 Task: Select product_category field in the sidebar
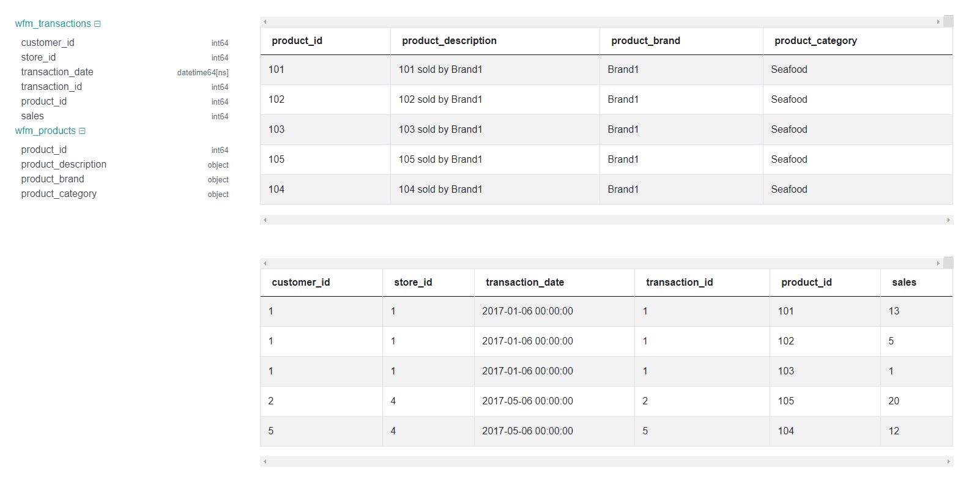(x=59, y=194)
